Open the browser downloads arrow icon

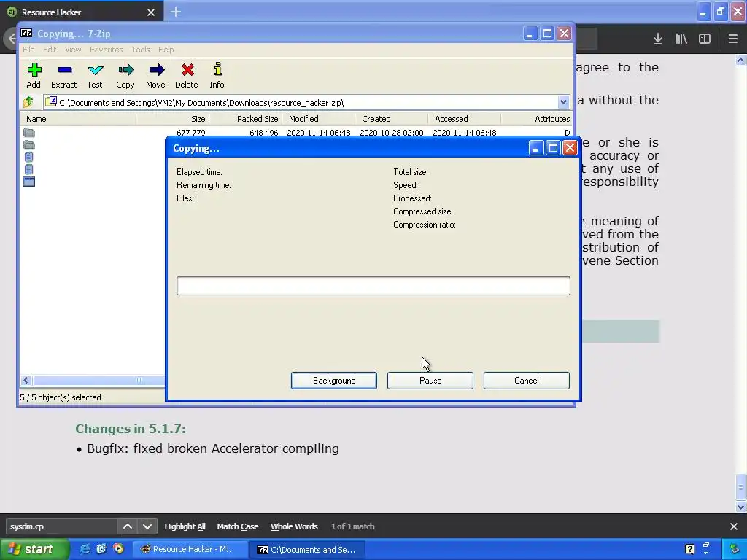[x=657, y=39]
